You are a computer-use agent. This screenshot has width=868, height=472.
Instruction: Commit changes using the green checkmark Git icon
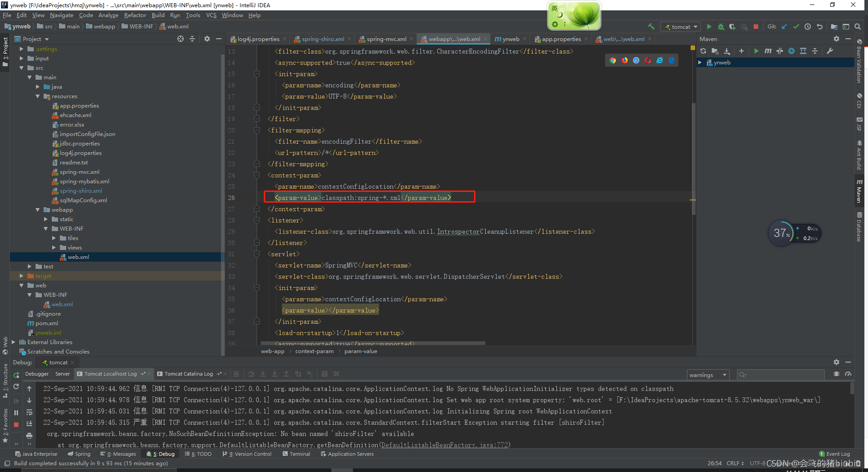pos(796,26)
